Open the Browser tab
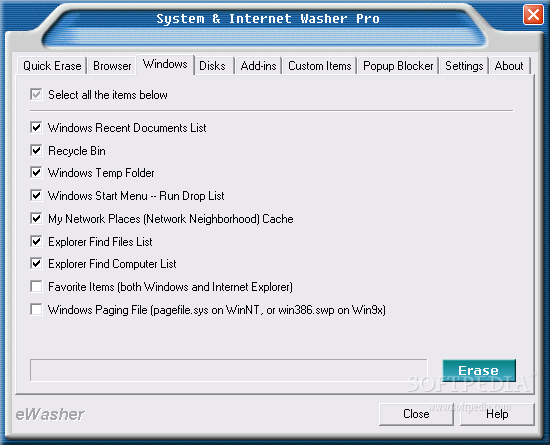Viewport: 550px width, 445px height. 112,66
